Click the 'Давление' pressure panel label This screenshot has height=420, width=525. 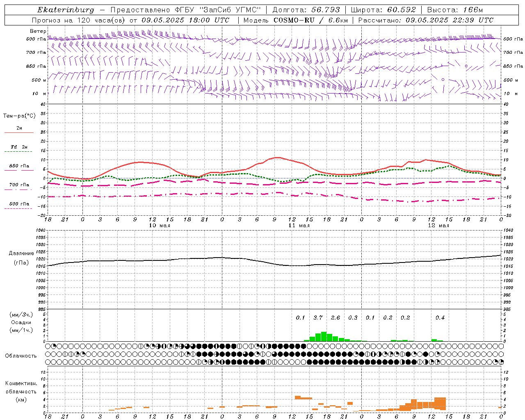(21, 253)
